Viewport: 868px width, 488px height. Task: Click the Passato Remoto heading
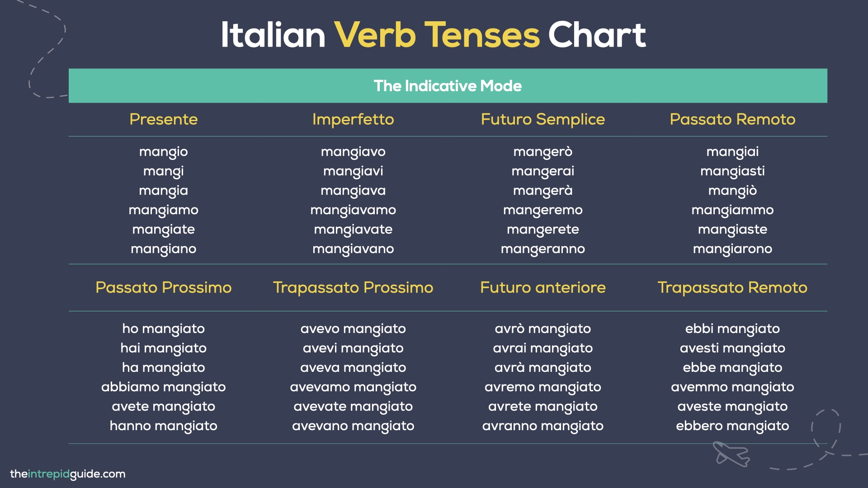click(x=732, y=119)
